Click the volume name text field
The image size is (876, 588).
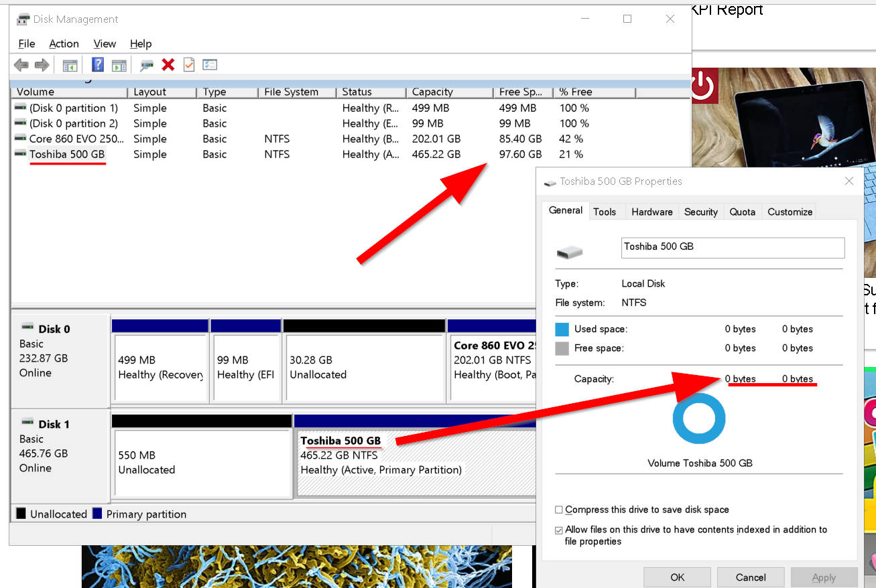(733, 247)
